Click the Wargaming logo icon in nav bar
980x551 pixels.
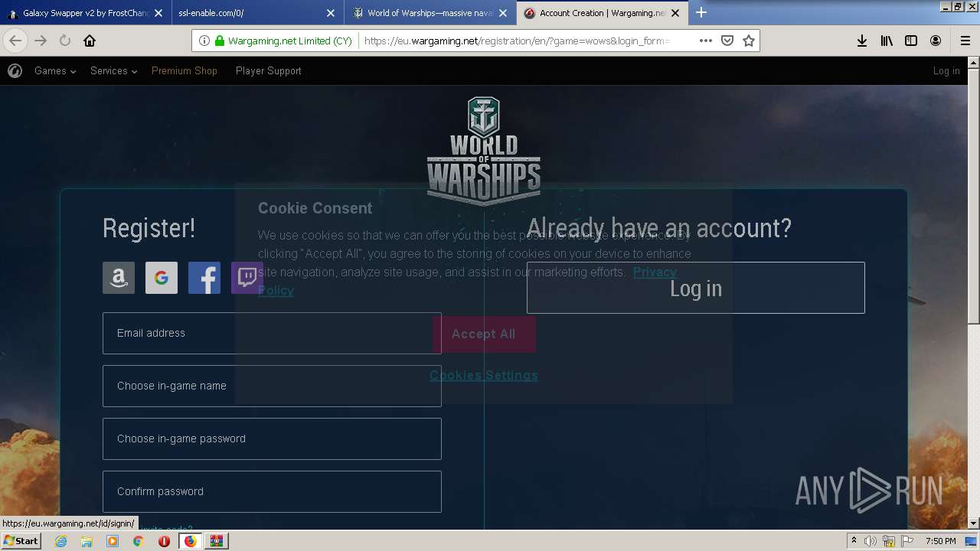pyautogui.click(x=15, y=71)
